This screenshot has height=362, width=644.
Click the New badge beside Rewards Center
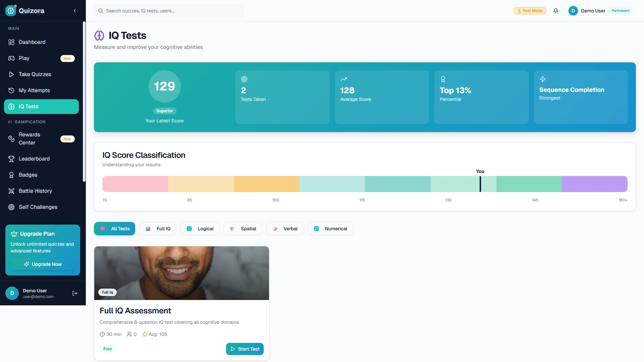tap(67, 139)
